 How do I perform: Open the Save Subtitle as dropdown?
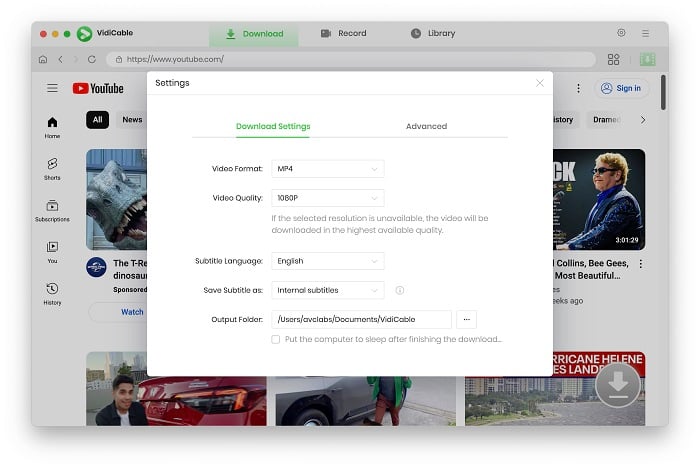tap(328, 290)
